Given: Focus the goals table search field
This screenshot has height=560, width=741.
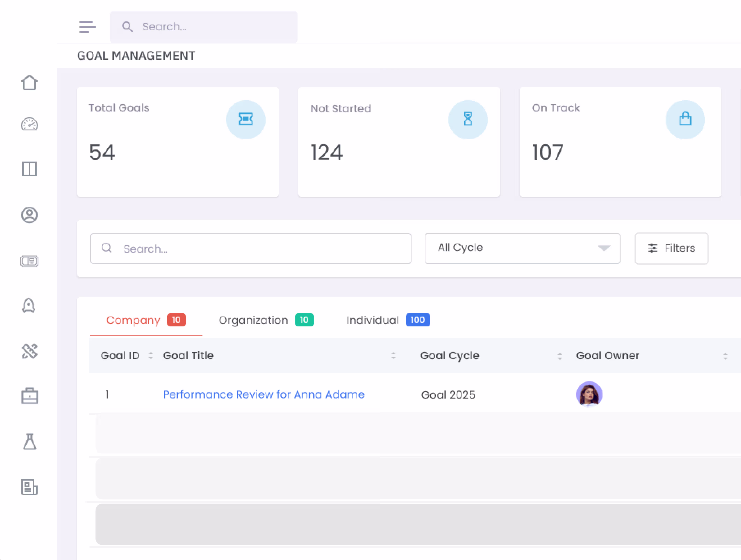Looking at the screenshot, I should pyautogui.click(x=251, y=248).
